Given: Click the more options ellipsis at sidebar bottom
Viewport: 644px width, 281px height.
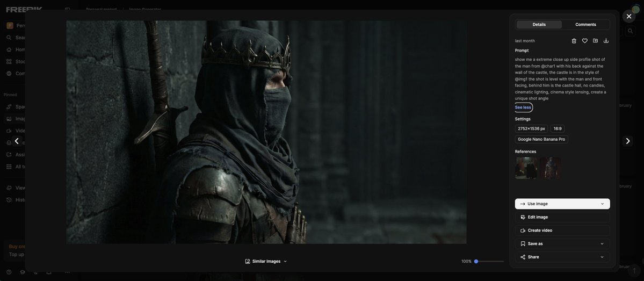Looking at the screenshot, I should [67, 272].
